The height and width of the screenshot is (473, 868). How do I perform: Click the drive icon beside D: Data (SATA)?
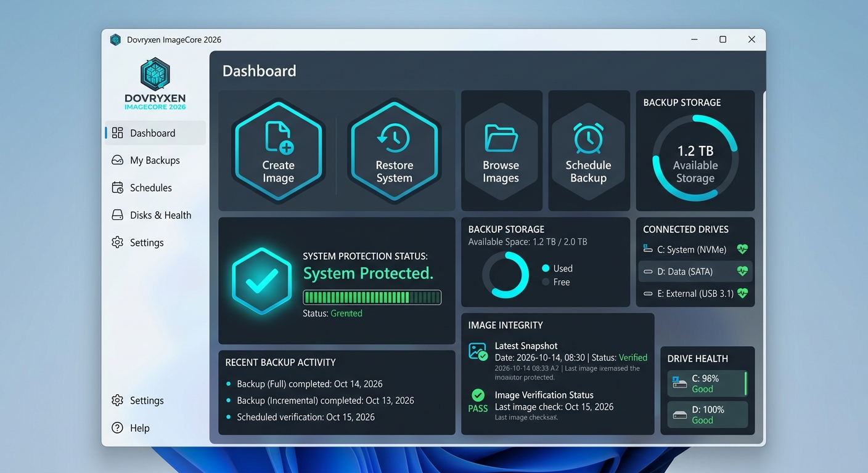point(648,272)
